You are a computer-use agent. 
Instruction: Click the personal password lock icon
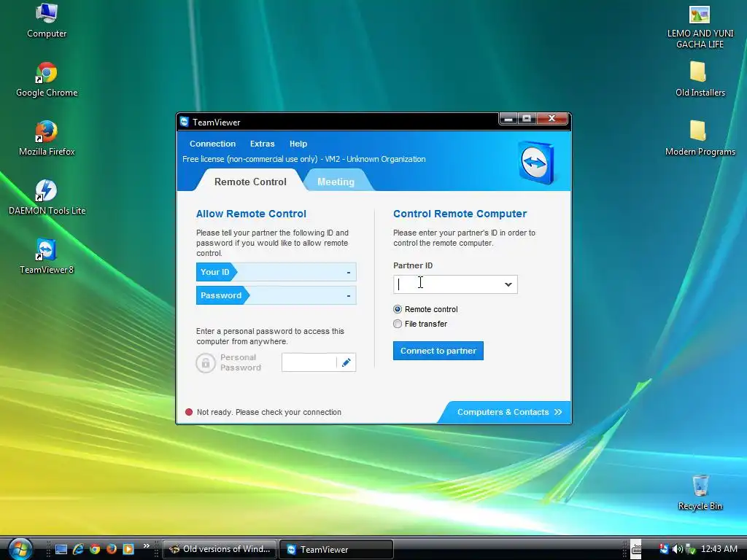click(205, 363)
